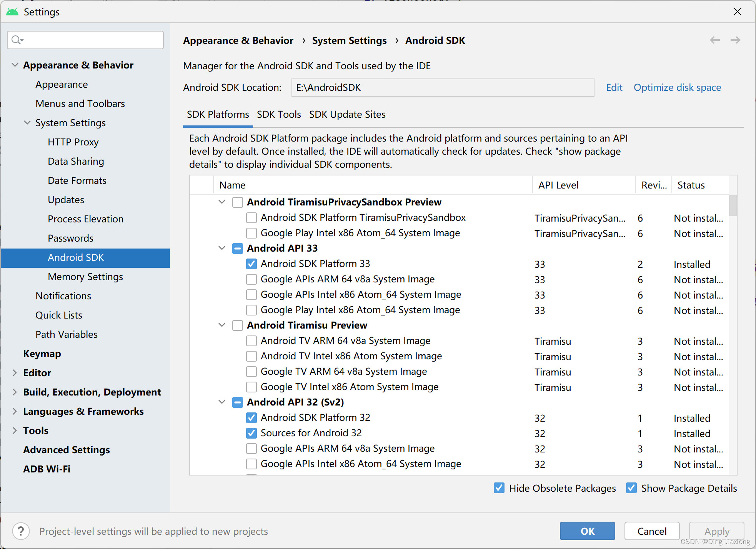Click System Settings breadcrumb

(349, 40)
